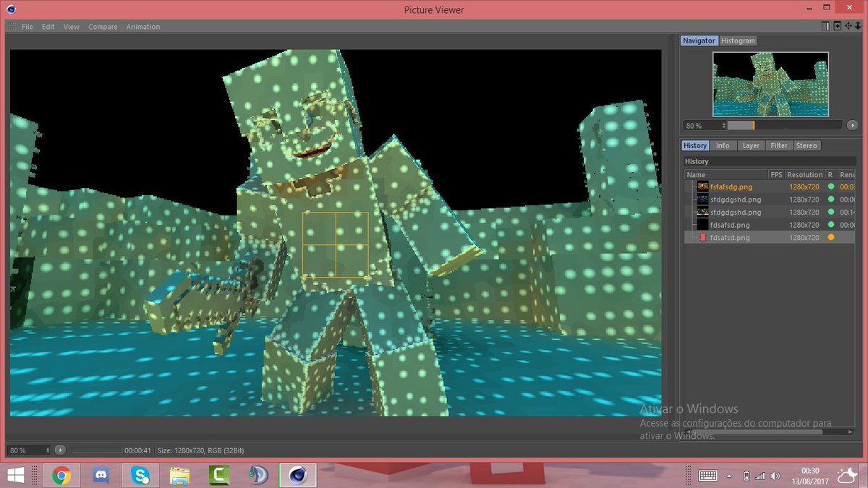This screenshot has width=868, height=488.
Task: Click the round arrow button beside navigator slider
Action: click(x=852, y=125)
